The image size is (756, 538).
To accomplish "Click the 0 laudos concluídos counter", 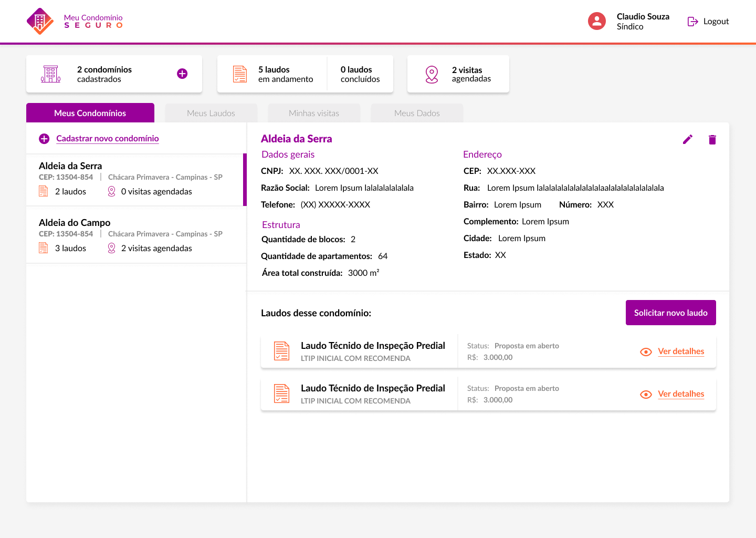I will (x=360, y=74).
